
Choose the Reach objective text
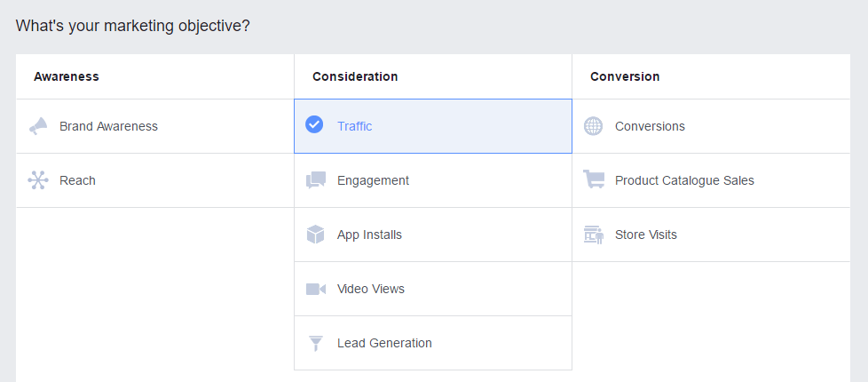point(77,180)
